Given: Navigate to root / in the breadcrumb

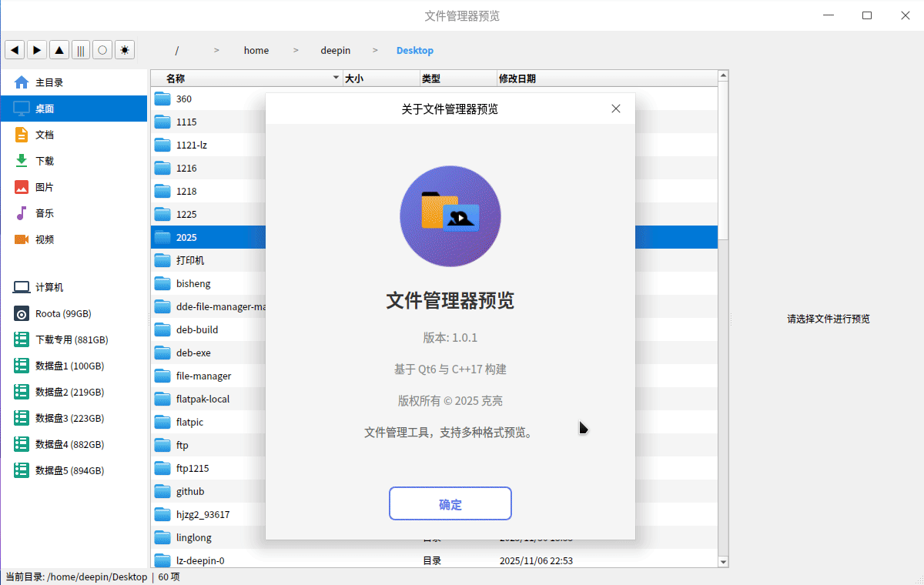Looking at the screenshot, I should 177,50.
